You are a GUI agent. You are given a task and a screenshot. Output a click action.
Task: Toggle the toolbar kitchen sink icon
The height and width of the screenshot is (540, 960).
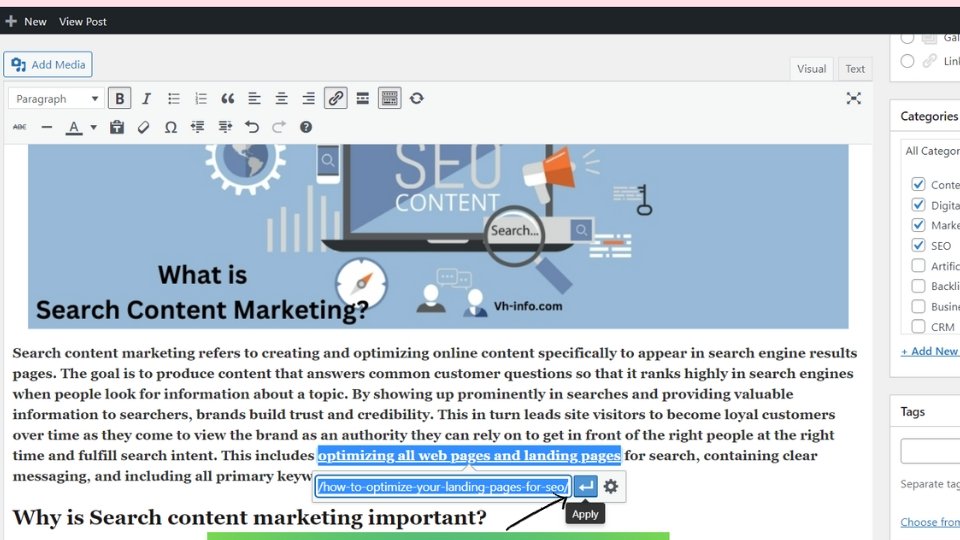coord(389,99)
